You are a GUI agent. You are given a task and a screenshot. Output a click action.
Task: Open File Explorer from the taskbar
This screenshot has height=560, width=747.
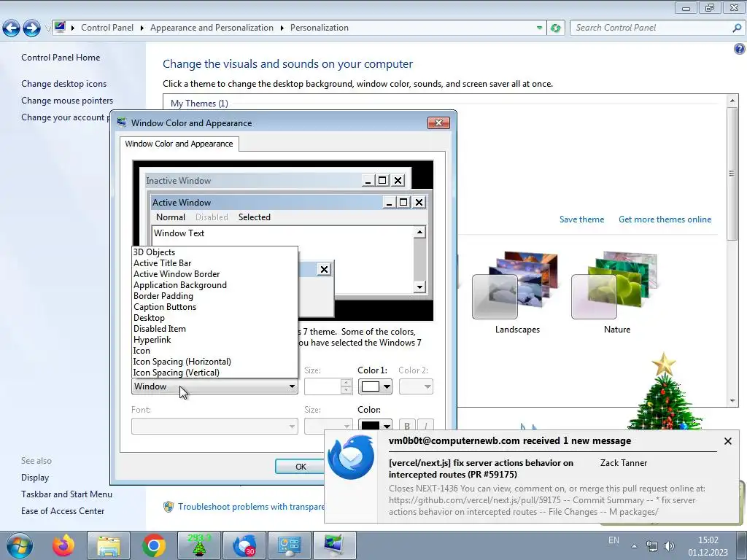pos(109,545)
